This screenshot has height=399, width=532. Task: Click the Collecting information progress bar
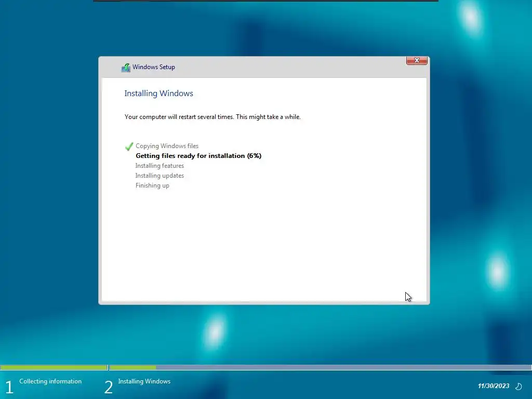[54, 367]
